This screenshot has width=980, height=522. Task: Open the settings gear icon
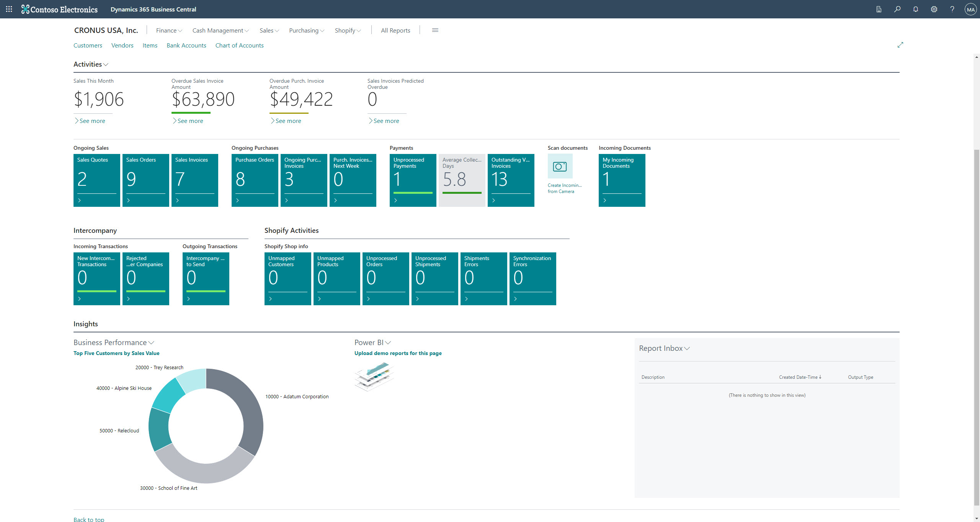[934, 9]
